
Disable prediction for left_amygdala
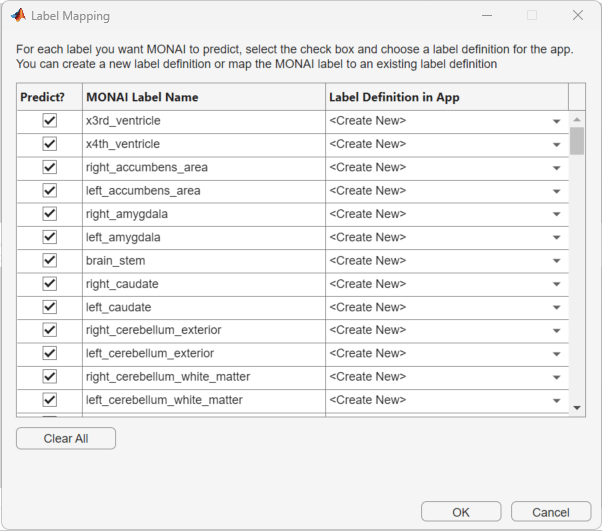(x=49, y=237)
